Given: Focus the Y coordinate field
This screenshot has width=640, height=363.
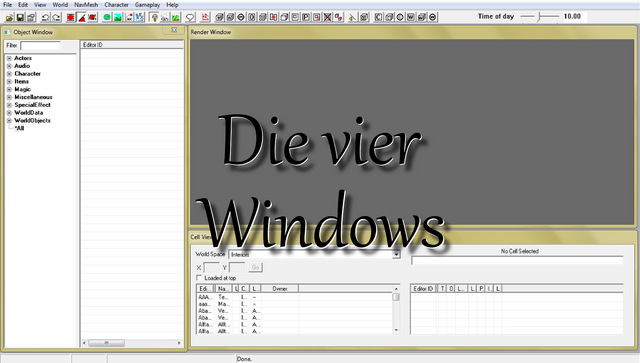Looking at the screenshot, I should point(237,267).
